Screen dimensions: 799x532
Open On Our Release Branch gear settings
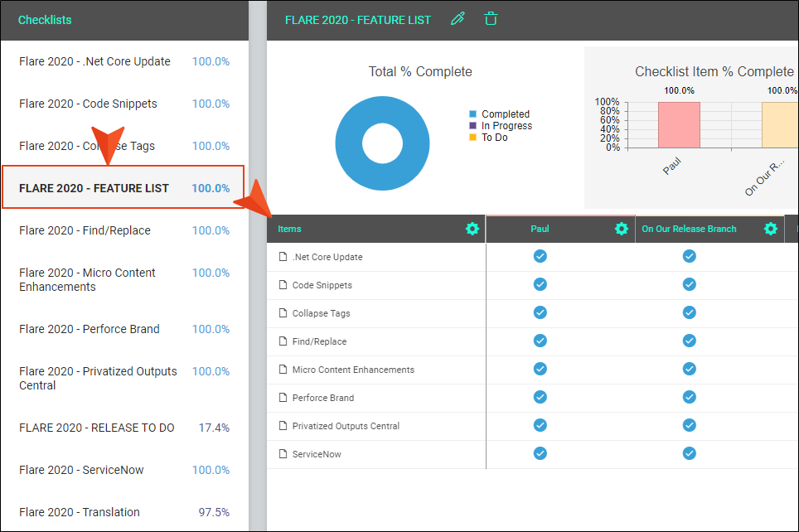[x=771, y=229]
